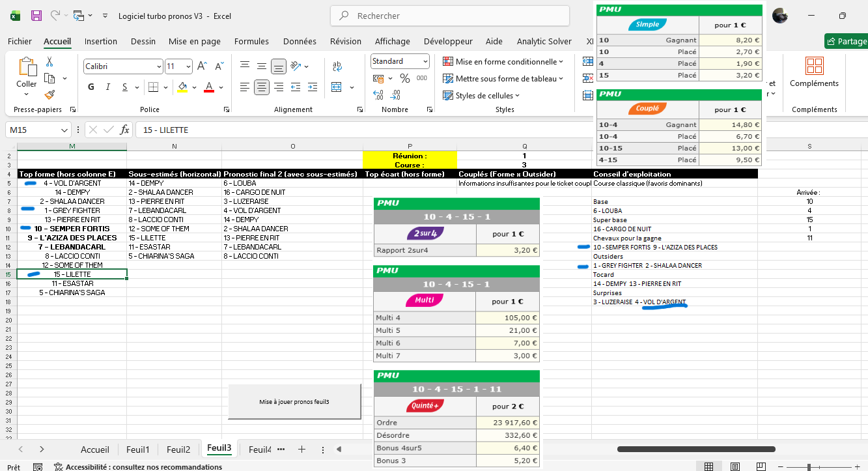This screenshot has width=868, height=471.
Task: Open the Standard number format dropdown
Action: pos(425,61)
